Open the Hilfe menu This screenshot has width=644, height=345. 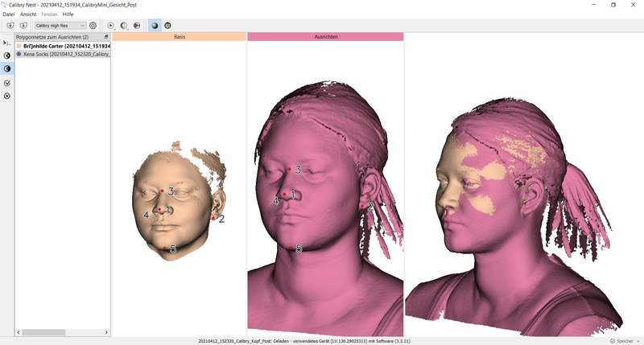[x=68, y=14]
